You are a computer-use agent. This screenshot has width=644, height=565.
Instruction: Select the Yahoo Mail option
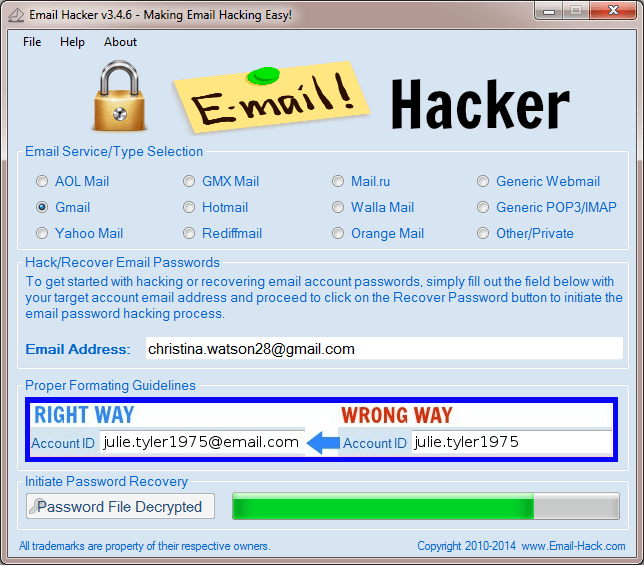(x=42, y=233)
